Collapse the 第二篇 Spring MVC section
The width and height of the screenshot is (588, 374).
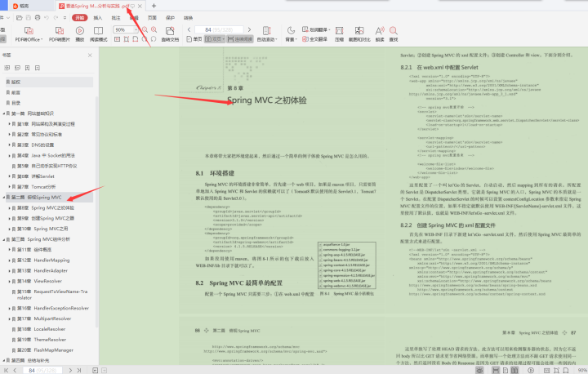pyautogui.click(x=4, y=197)
